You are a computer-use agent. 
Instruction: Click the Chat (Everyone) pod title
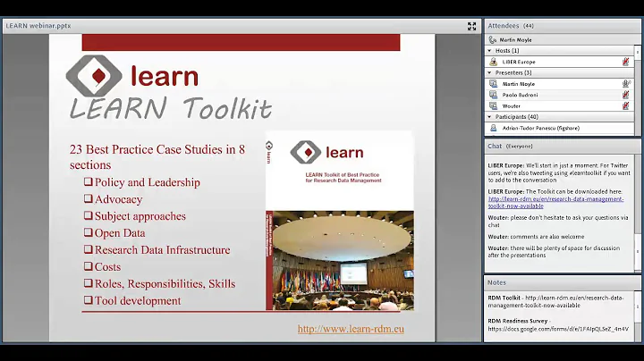tap(510, 146)
